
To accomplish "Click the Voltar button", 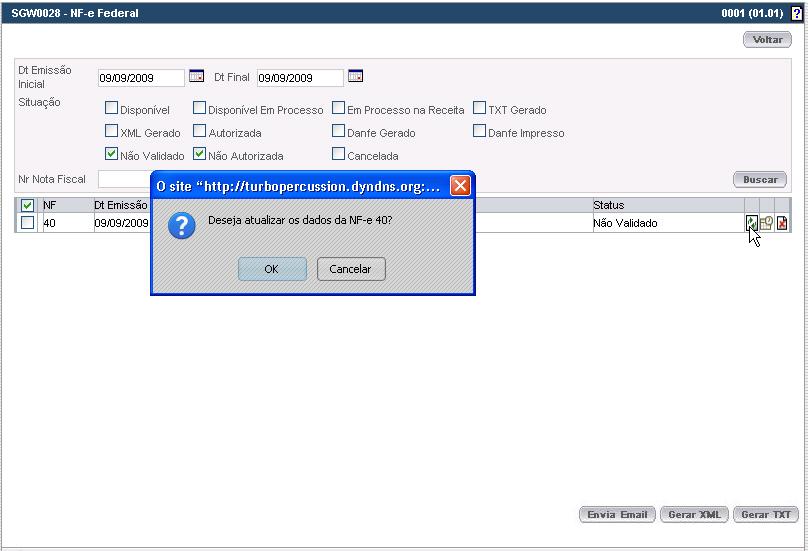I will point(767,40).
